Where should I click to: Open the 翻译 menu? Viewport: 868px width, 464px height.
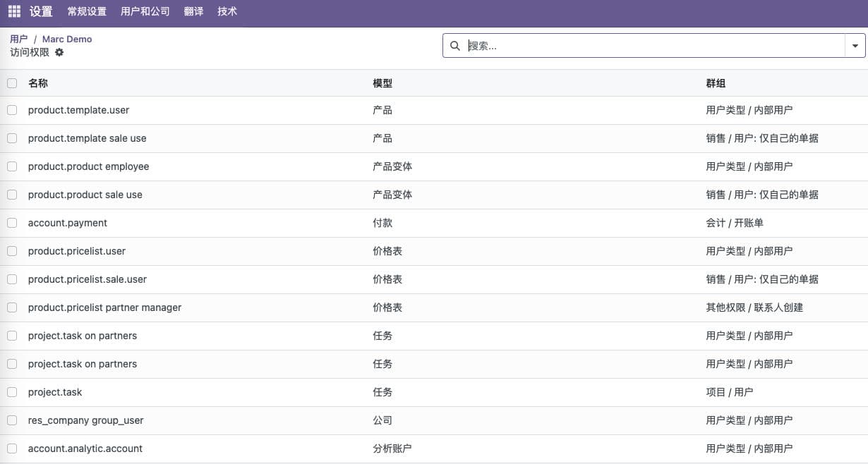coord(193,12)
